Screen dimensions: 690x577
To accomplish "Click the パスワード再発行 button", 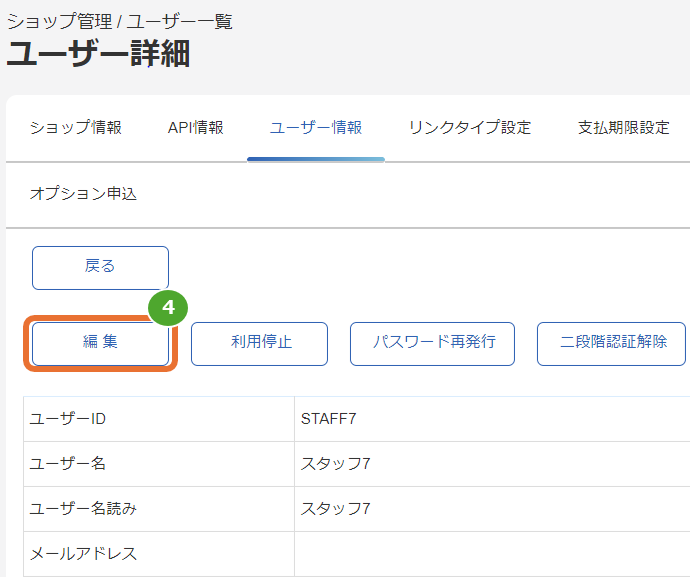I will 432,343.
